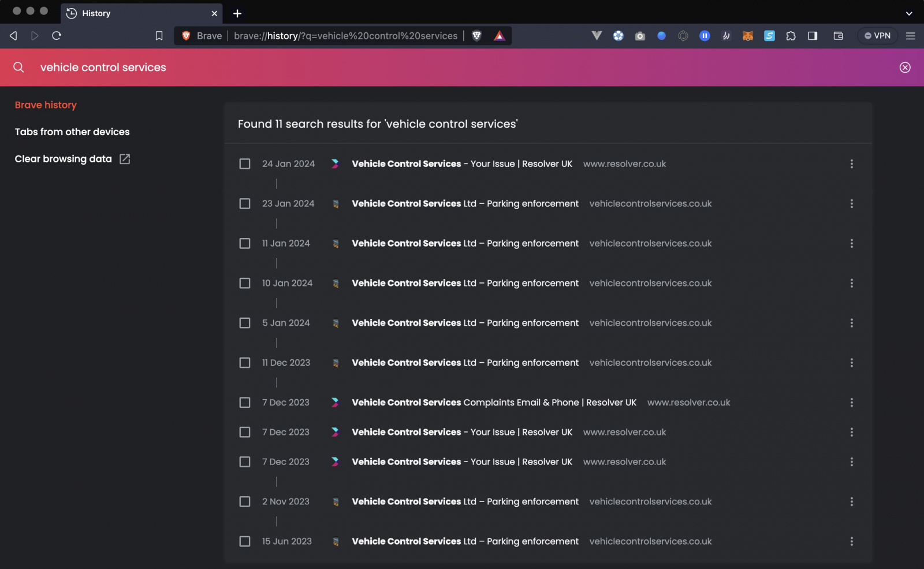
Task: Open the Brave VPN button
Action: click(x=878, y=36)
